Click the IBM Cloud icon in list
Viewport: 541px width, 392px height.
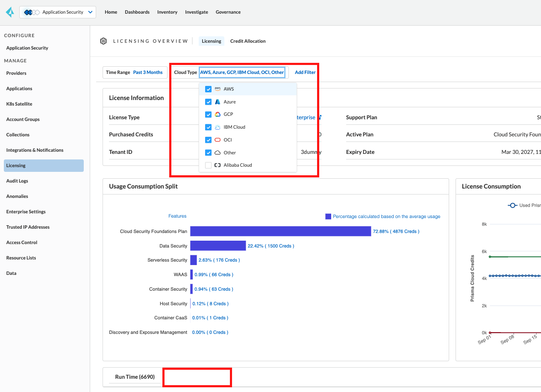pyautogui.click(x=218, y=127)
